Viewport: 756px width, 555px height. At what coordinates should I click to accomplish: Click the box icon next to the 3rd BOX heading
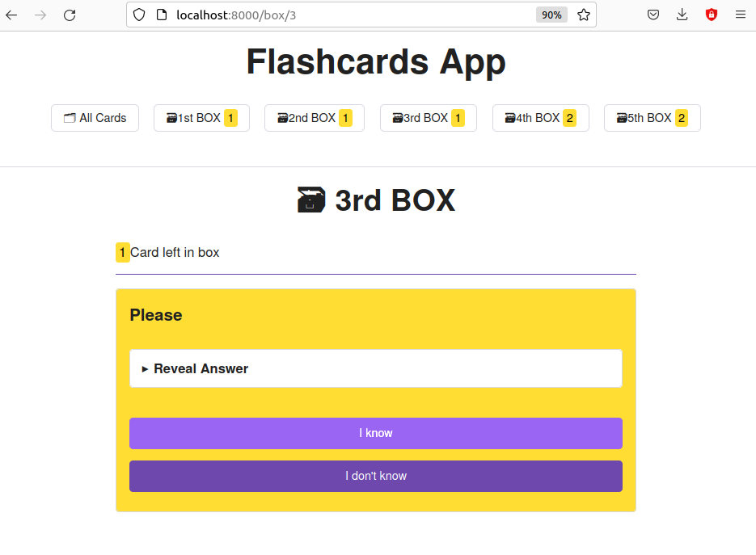(x=312, y=199)
